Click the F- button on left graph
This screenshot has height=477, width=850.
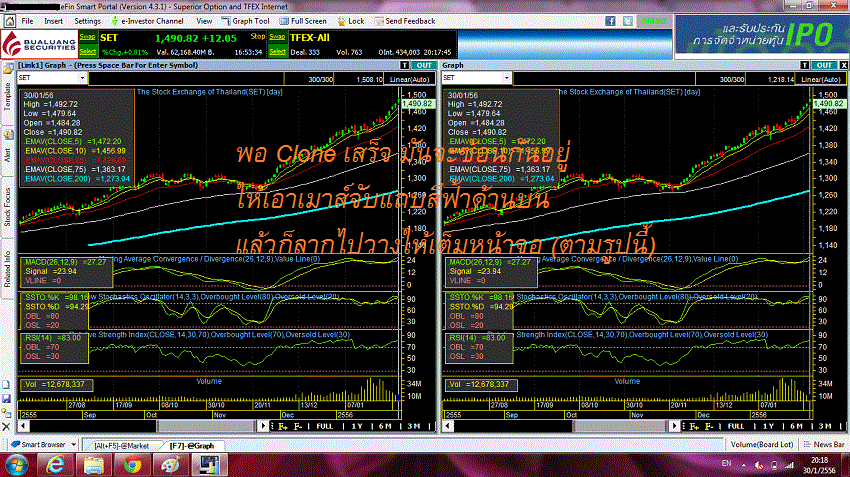pyautogui.click(x=298, y=427)
